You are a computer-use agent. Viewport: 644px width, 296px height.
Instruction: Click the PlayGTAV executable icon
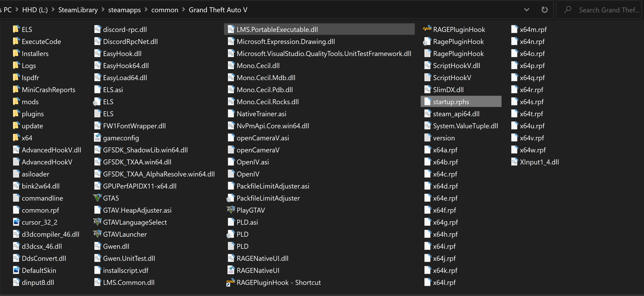pyautogui.click(x=231, y=210)
